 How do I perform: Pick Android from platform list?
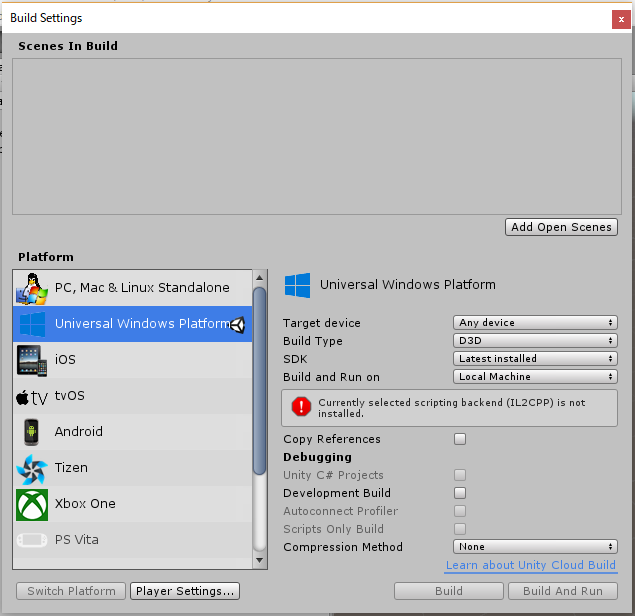[132, 432]
